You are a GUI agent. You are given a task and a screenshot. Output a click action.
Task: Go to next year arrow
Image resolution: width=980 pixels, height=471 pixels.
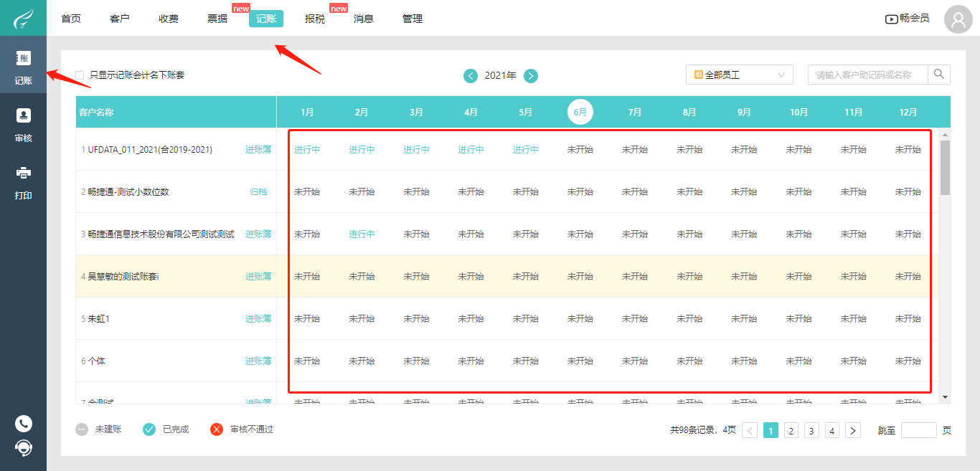coord(531,75)
